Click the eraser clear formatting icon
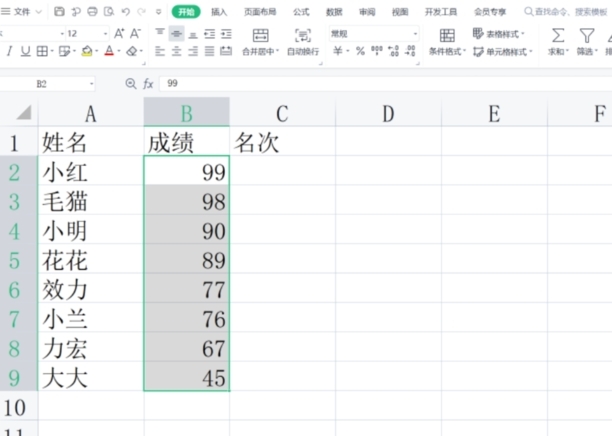Viewport: 612px width, 436px height. (x=132, y=51)
